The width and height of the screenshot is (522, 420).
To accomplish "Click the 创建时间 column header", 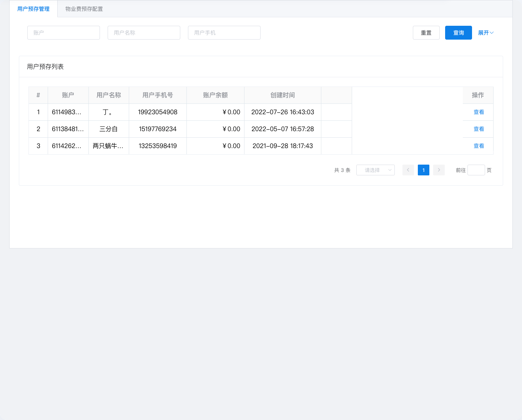I will point(283,95).
